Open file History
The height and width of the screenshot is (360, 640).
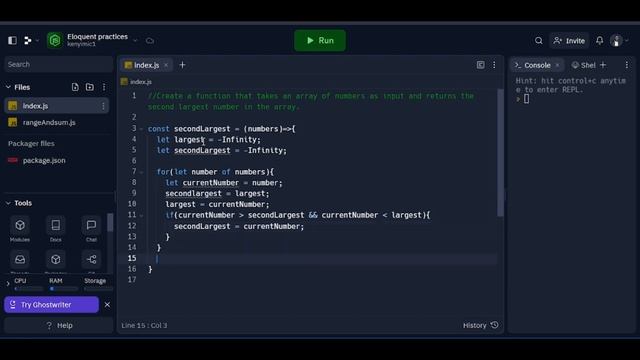click(480, 325)
